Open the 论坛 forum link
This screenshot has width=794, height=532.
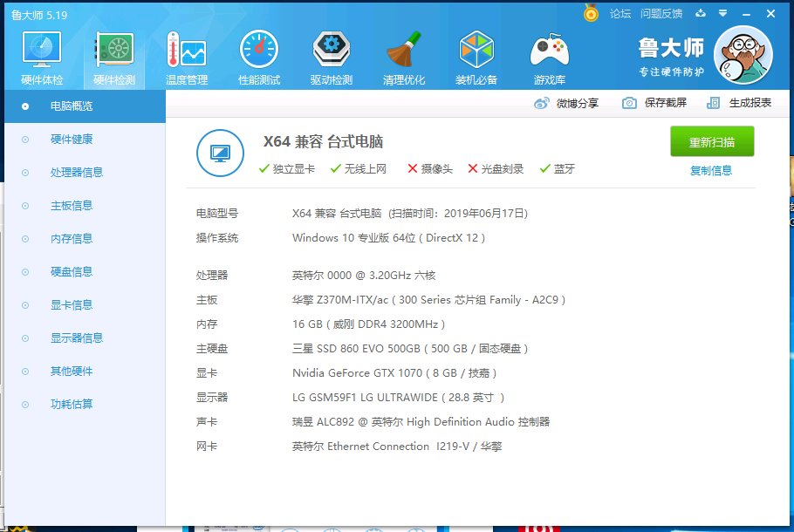(619, 14)
